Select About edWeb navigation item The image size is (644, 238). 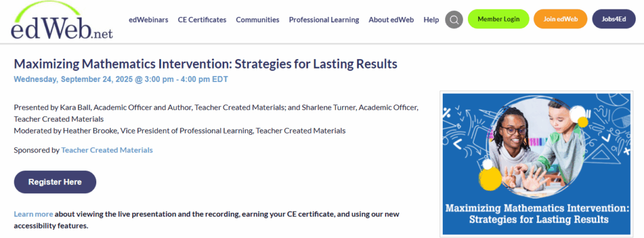point(391,20)
